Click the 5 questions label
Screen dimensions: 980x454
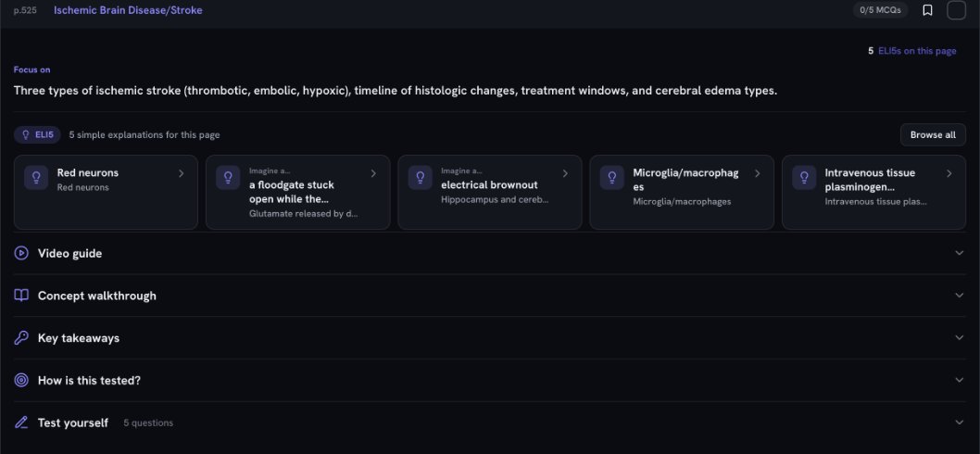[148, 422]
